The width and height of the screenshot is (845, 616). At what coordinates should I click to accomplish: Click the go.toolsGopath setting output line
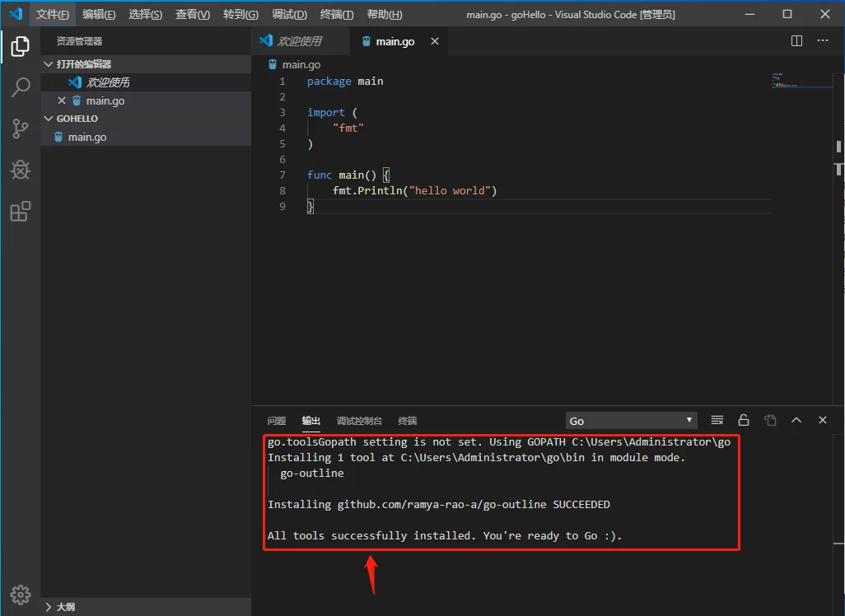tap(499, 442)
